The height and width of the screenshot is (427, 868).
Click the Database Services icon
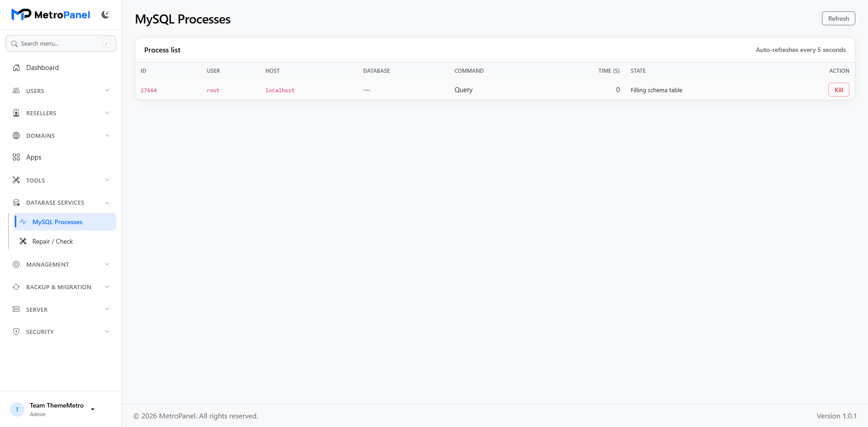16,202
